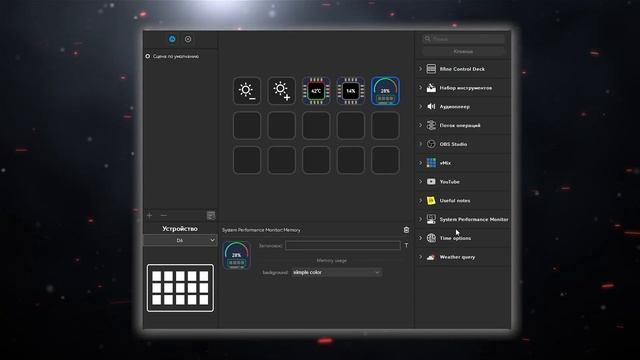Click the vMix grid icon

pyautogui.click(x=431, y=163)
